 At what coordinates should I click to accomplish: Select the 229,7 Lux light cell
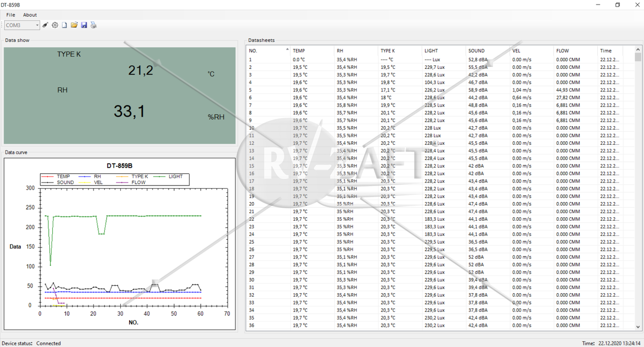coord(435,67)
